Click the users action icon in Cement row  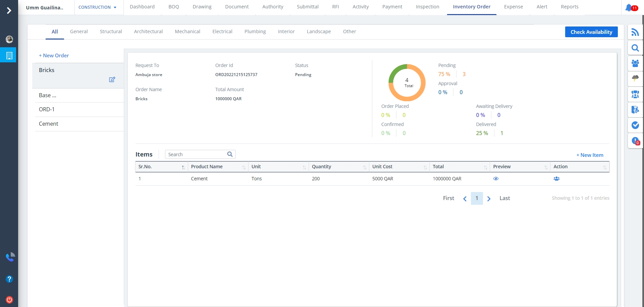[x=556, y=179]
